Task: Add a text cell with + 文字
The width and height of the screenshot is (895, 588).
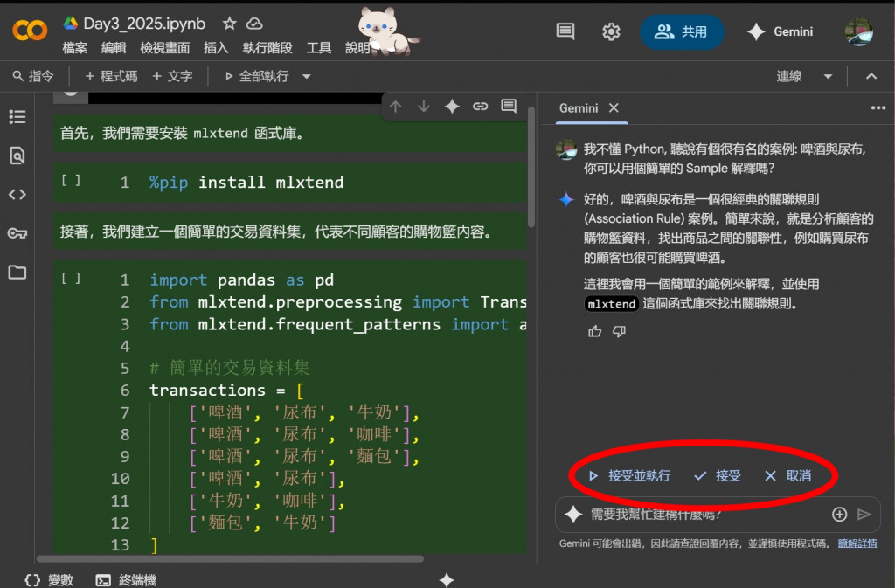Action: pyautogui.click(x=172, y=76)
